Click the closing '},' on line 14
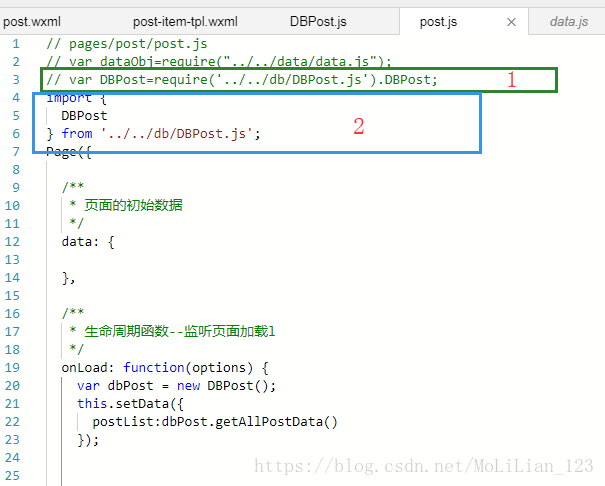605x486 pixels. click(68, 278)
